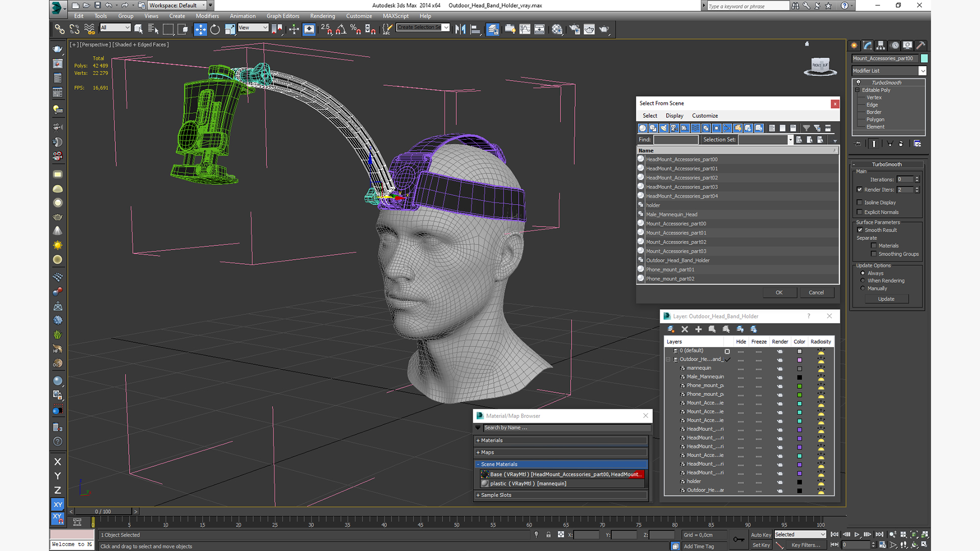This screenshot has height=551, width=980.
Task: Toggle the Angle Snap tool
Action: pos(341,29)
